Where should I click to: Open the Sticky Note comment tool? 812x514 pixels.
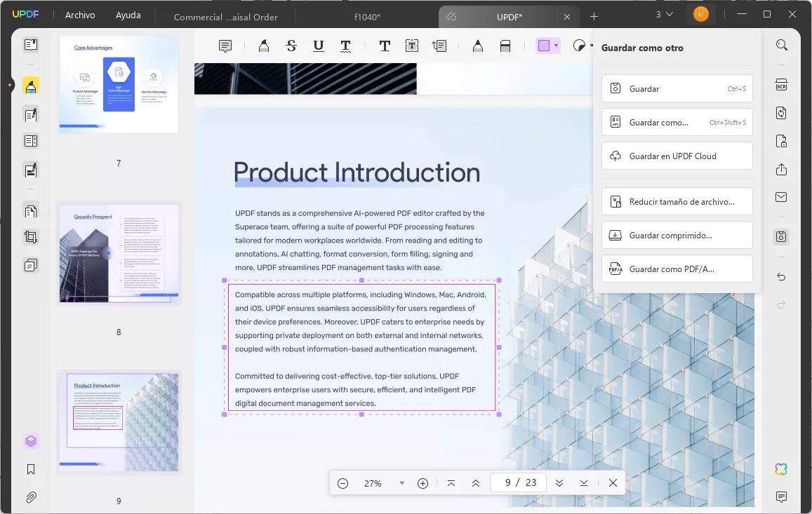(x=224, y=45)
